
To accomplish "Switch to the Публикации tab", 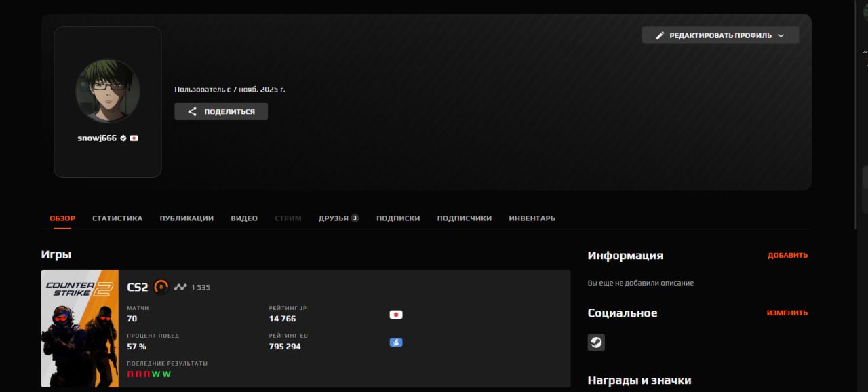I will [186, 218].
